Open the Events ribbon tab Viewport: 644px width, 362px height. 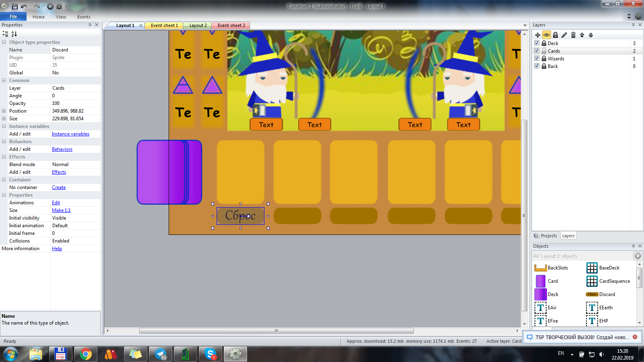coord(84,17)
